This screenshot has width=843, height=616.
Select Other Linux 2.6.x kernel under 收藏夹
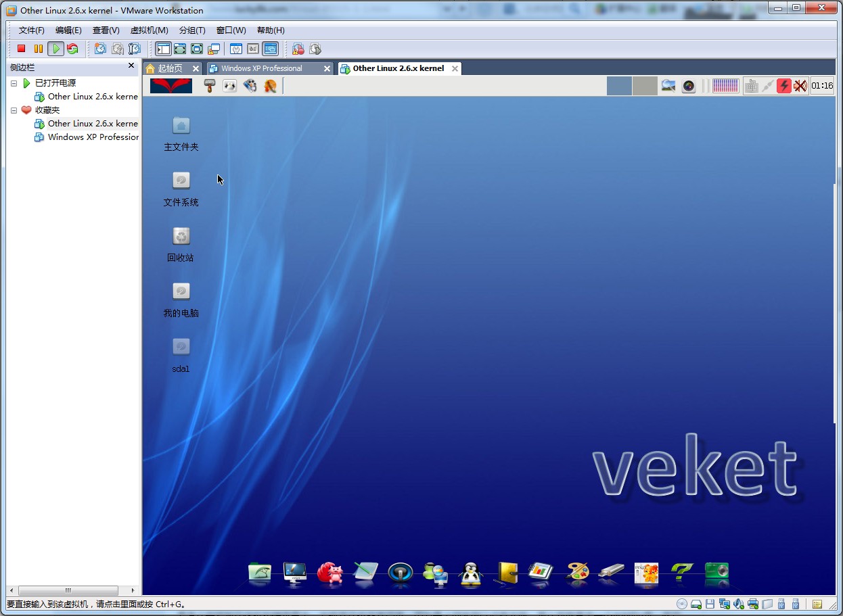coord(87,124)
